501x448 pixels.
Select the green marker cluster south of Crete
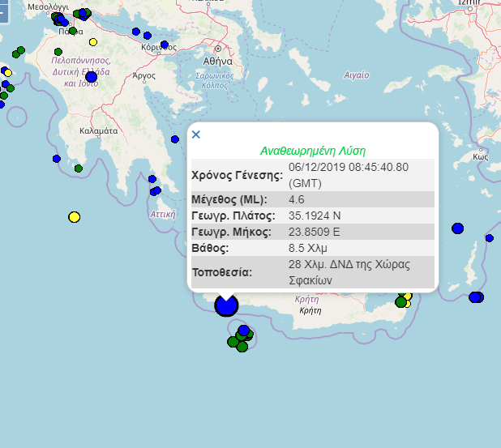(x=238, y=341)
